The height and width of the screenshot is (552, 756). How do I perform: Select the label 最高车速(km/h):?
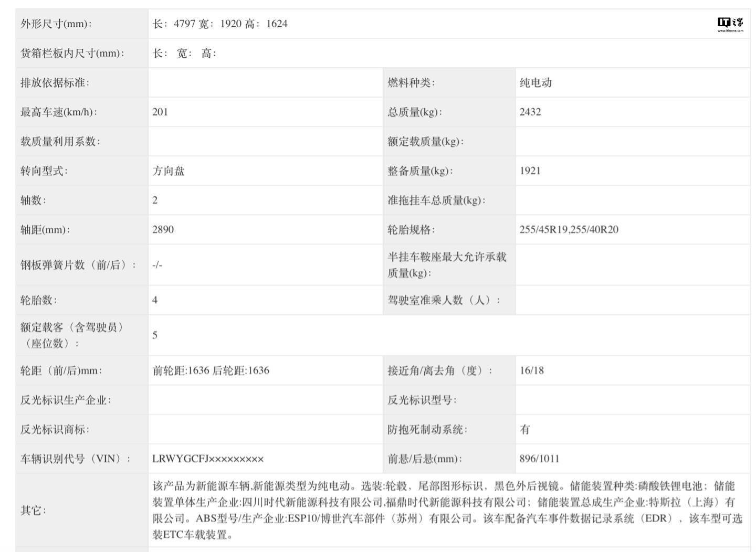point(59,112)
